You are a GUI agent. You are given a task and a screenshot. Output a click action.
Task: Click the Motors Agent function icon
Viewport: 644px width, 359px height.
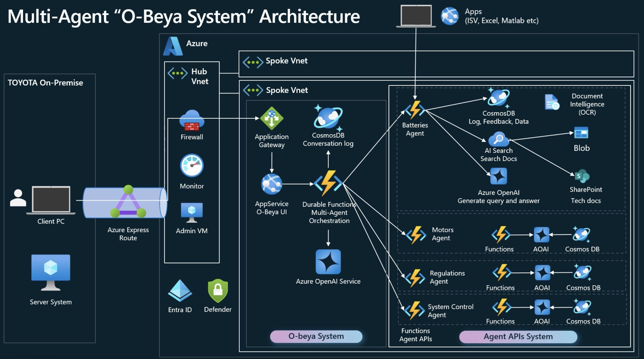416,235
